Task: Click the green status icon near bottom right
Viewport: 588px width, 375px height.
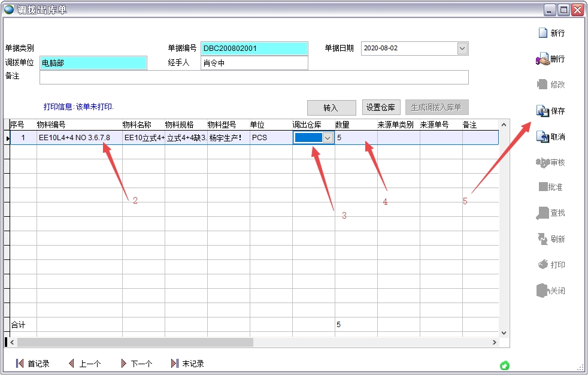Action: pyautogui.click(x=504, y=365)
